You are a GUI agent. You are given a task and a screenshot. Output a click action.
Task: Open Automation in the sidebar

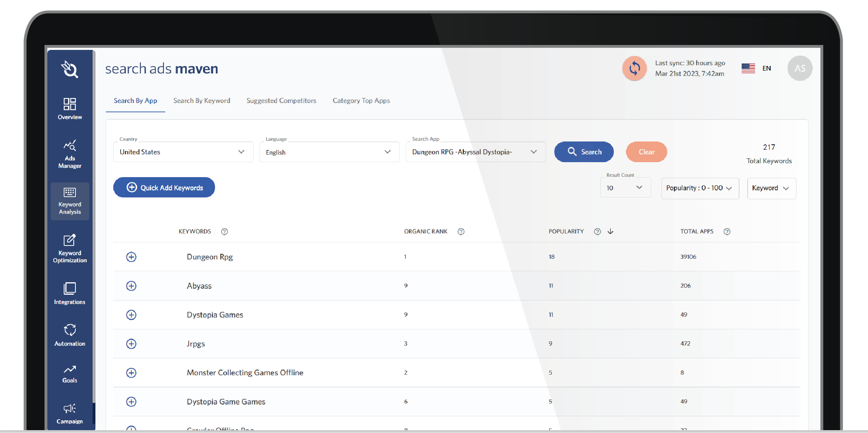[x=70, y=335]
